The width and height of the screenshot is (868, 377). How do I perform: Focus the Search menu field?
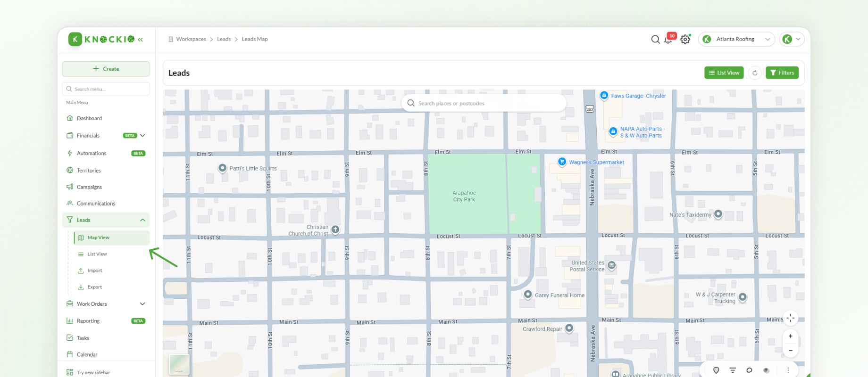(x=106, y=89)
